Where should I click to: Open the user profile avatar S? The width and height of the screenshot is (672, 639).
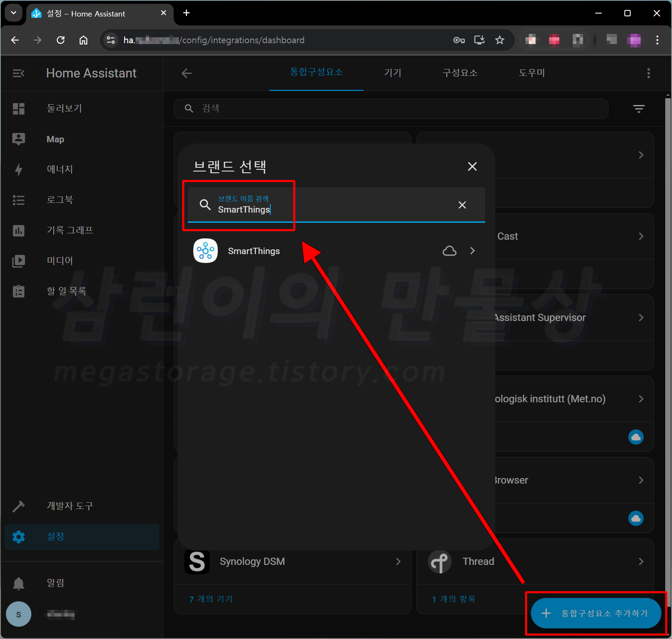(19, 614)
